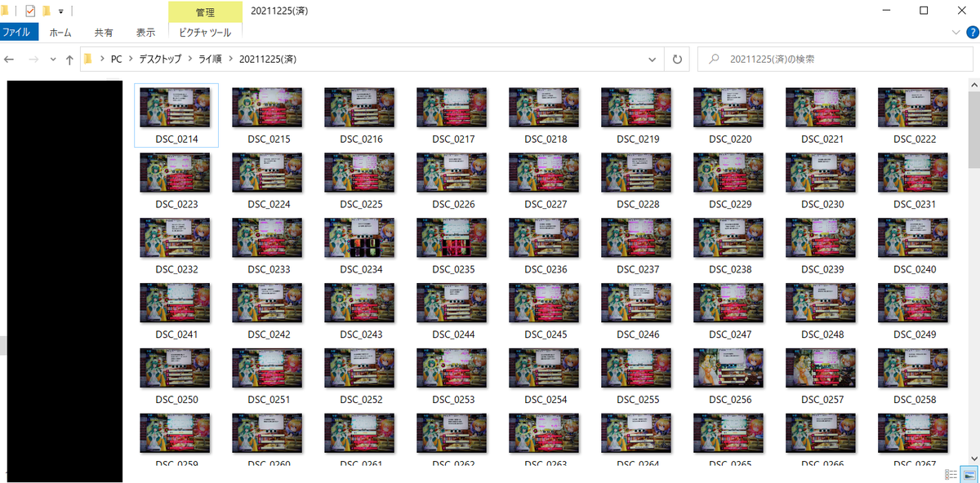
Task: Click file name DSC_0249
Action: (x=915, y=335)
